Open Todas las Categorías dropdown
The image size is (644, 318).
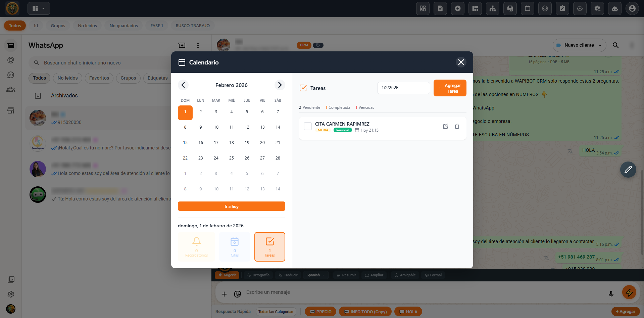276,312
